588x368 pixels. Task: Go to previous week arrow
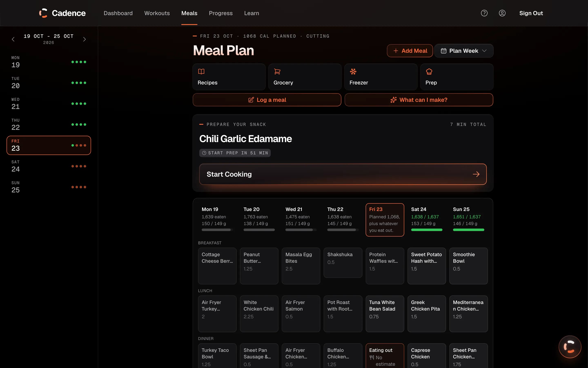tap(13, 39)
